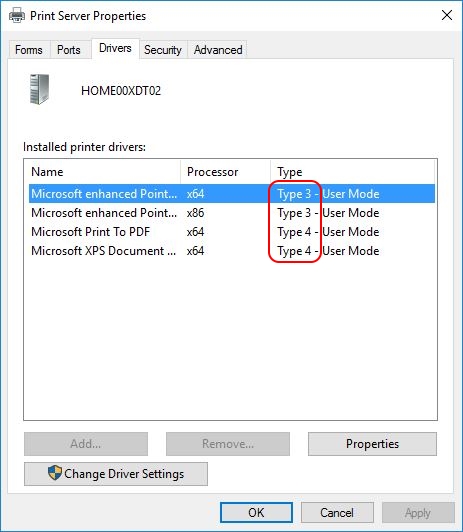Confirm with the OK button
This screenshot has height=532, width=463.
tap(256, 512)
